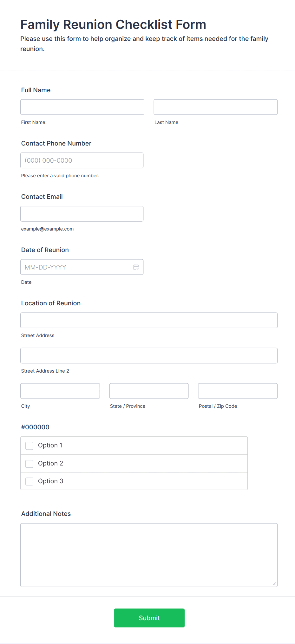Select the State / Province field

pos(149,391)
